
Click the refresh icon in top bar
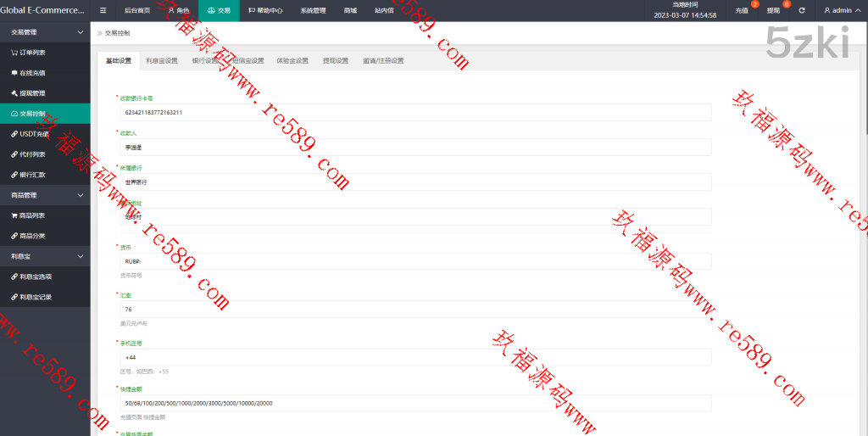tap(802, 10)
